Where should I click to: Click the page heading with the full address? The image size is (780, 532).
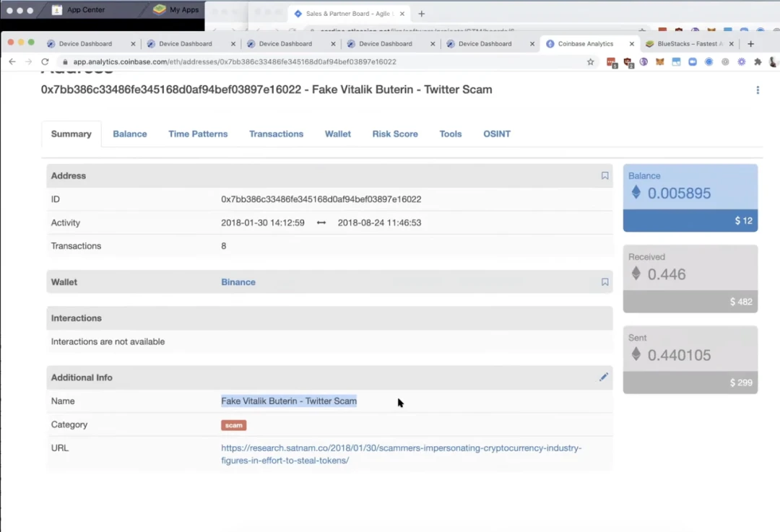266,90
